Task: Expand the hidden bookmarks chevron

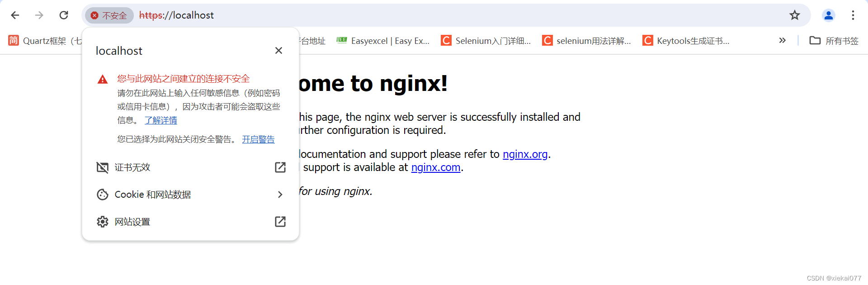Action: point(783,41)
